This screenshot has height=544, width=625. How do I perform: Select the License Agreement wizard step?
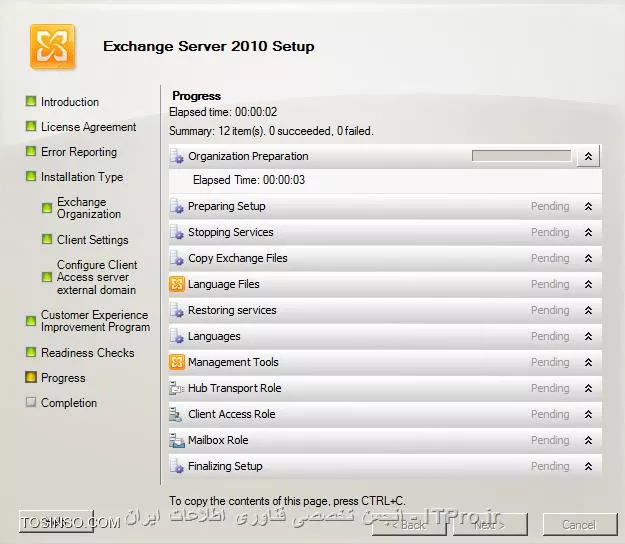pos(88,127)
